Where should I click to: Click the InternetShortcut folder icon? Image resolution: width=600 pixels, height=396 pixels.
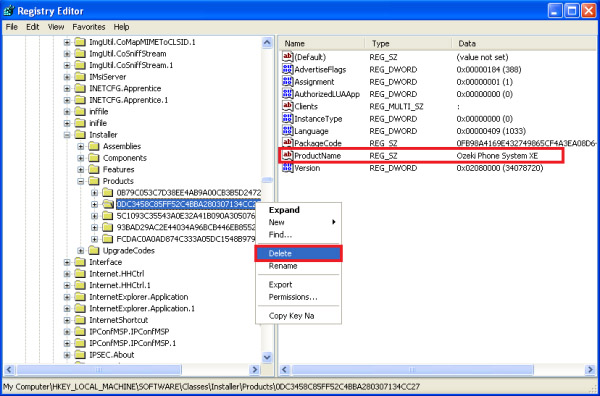tap(80, 320)
